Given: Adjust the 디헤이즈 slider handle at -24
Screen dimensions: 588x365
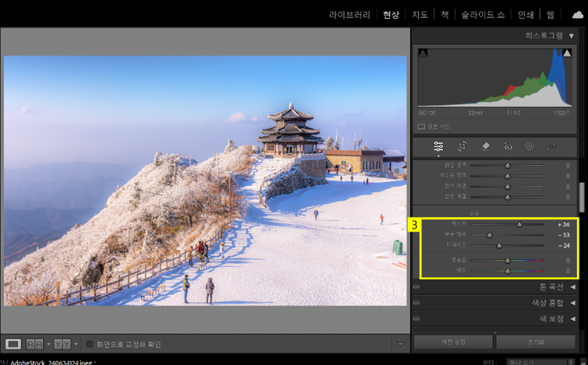Looking at the screenshot, I should pyautogui.click(x=499, y=246).
